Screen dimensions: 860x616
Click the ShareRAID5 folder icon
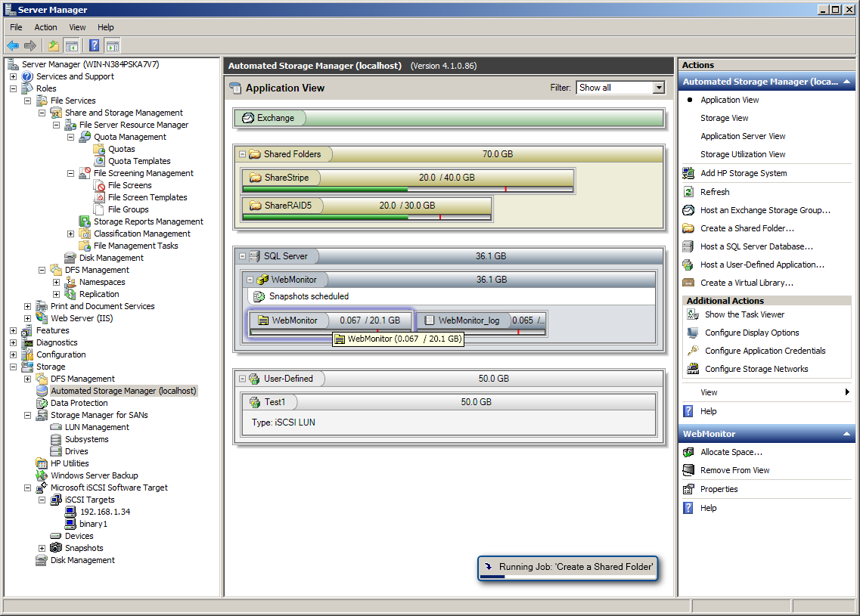256,206
